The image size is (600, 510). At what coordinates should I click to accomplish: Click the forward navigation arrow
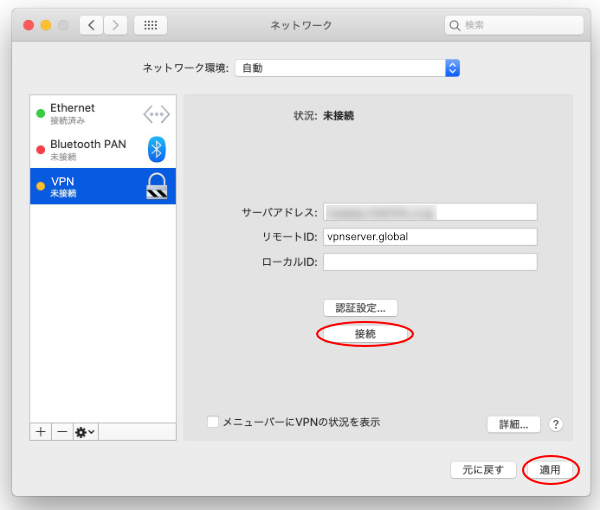pyautogui.click(x=115, y=25)
